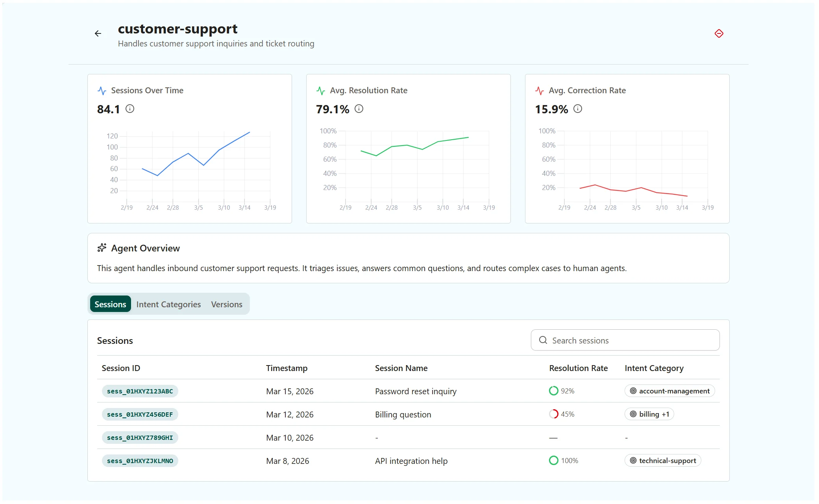The image size is (819, 504).
Task: Open session sess_01HXYZJKLMNO
Action: click(140, 461)
